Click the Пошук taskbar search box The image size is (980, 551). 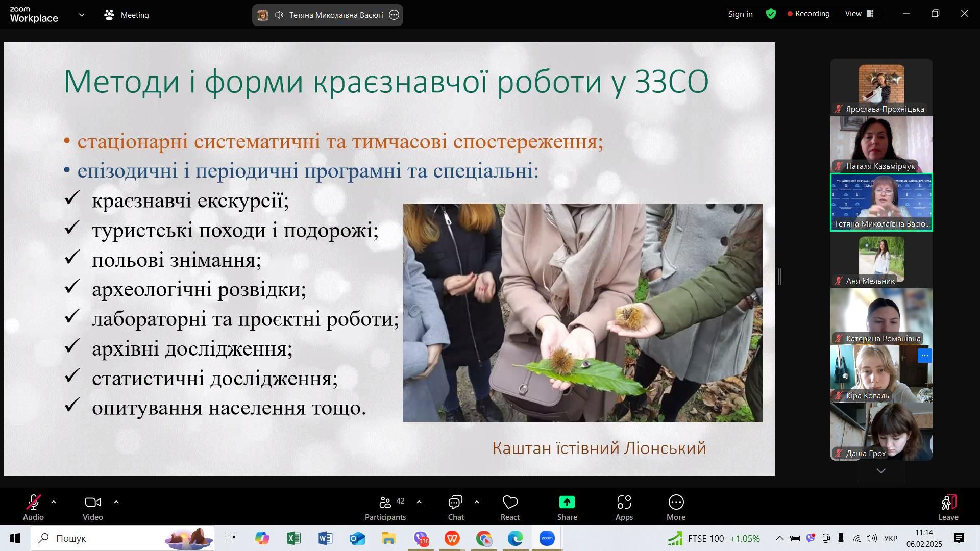(122, 538)
